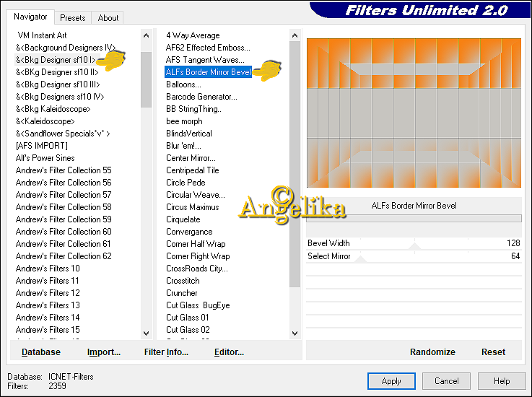Pick the Convergance filter

189,232
